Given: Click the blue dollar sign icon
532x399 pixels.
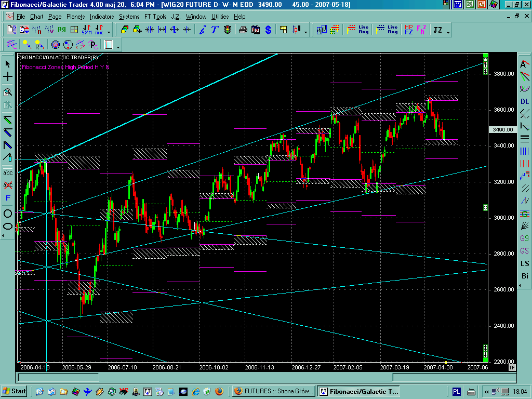Looking at the screenshot, I should [268, 30].
